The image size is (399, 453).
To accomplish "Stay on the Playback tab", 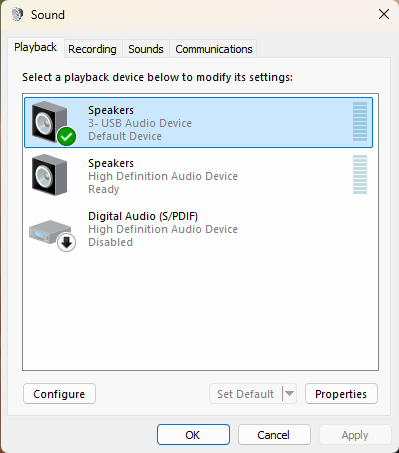I will pyautogui.click(x=35, y=47).
